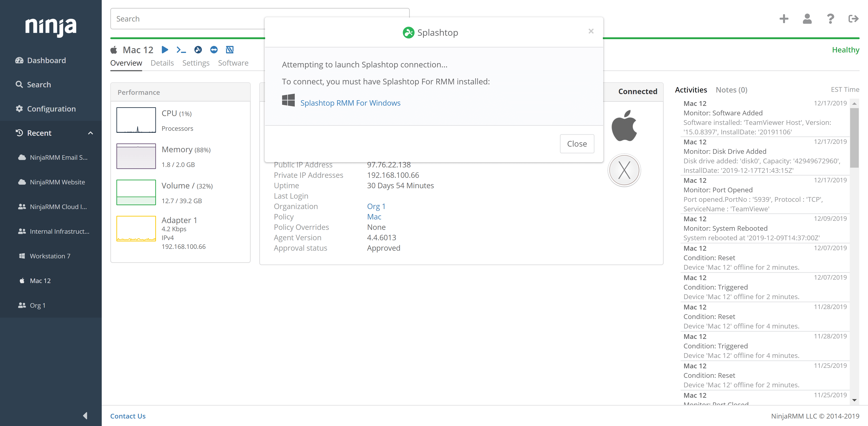Open the user profile menu
Image resolution: width=868 pixels, height=426 pixels.
(x=807, y=19)
